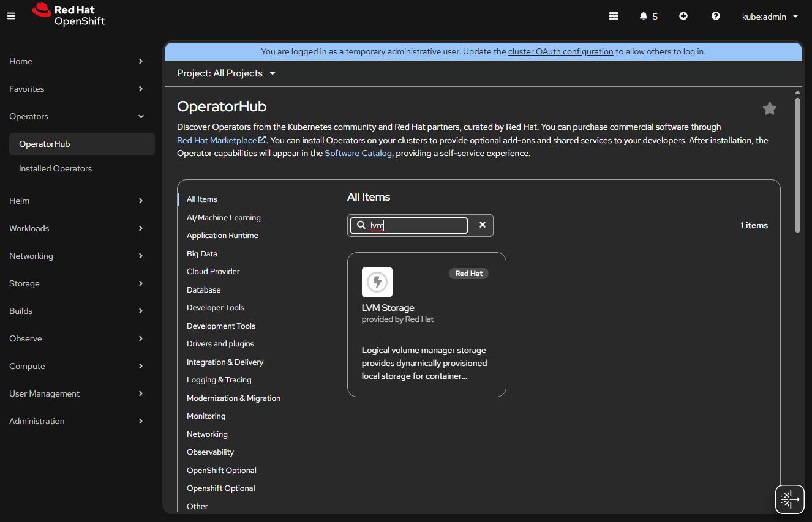
Task: Open the application launcher grid
Action: (613, 17)
